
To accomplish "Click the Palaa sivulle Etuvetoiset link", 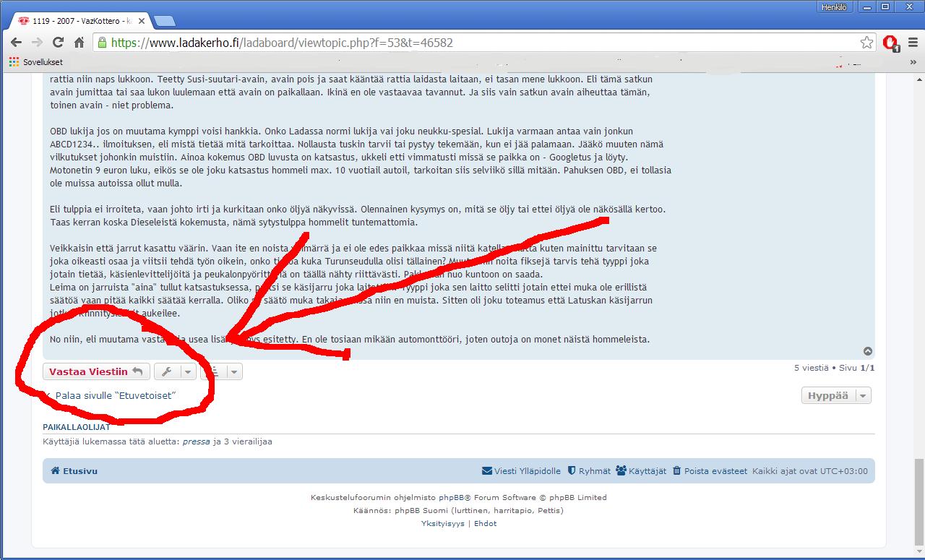I will coord(115,396).
